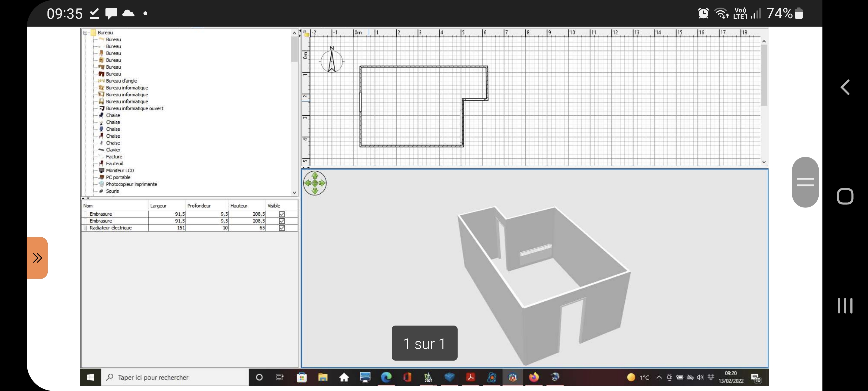Select Souris in the catalog tree
This screenshot has width=868, height=391.
pos(112,191)
